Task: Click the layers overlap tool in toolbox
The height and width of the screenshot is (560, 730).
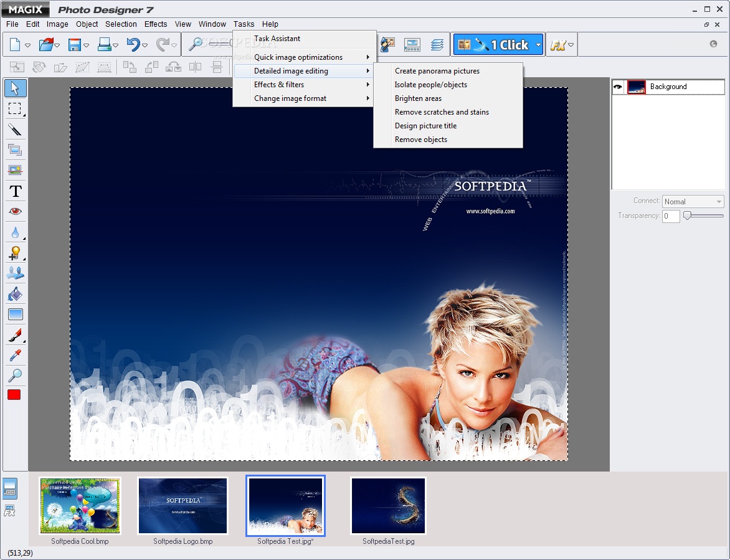Action: (x=15, y=150)
